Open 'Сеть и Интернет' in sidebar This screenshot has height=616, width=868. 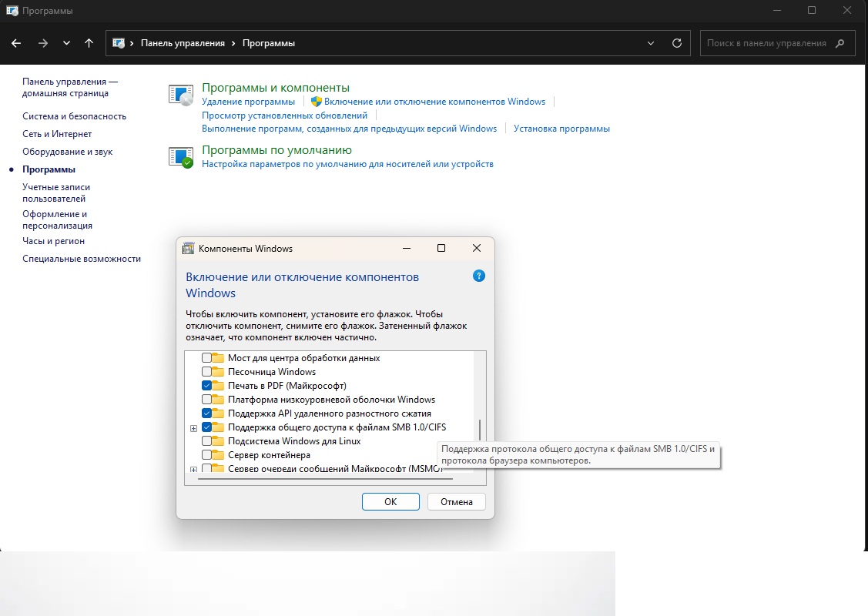coord(57,134)
